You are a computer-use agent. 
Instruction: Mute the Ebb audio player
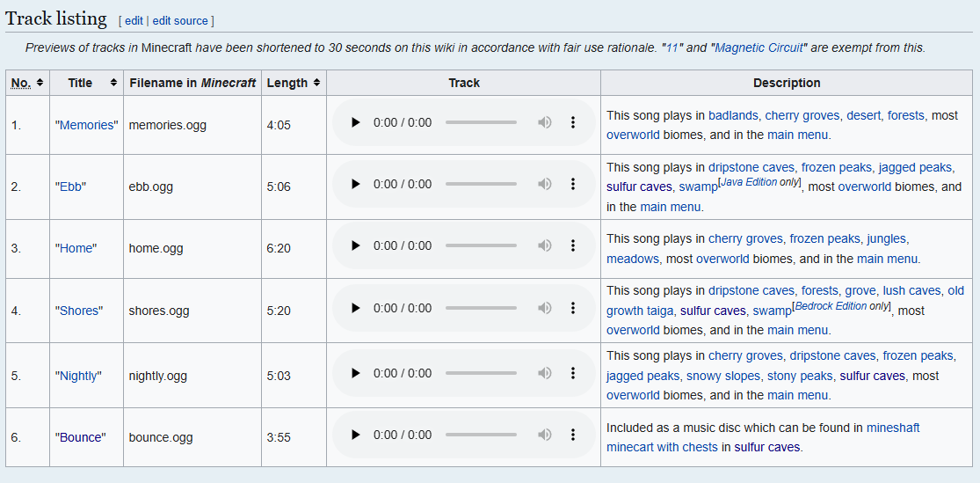[x=545, y=184]
